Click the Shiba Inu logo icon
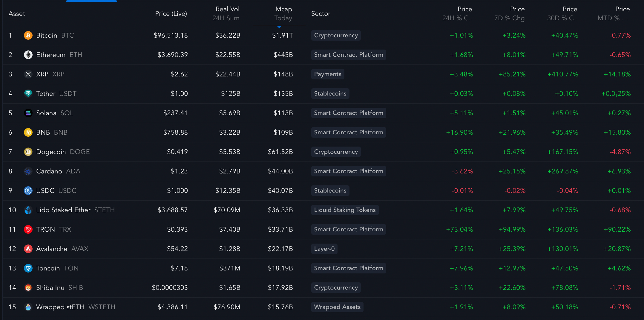This screenshot has height=320, width=644. pos(28,288)
